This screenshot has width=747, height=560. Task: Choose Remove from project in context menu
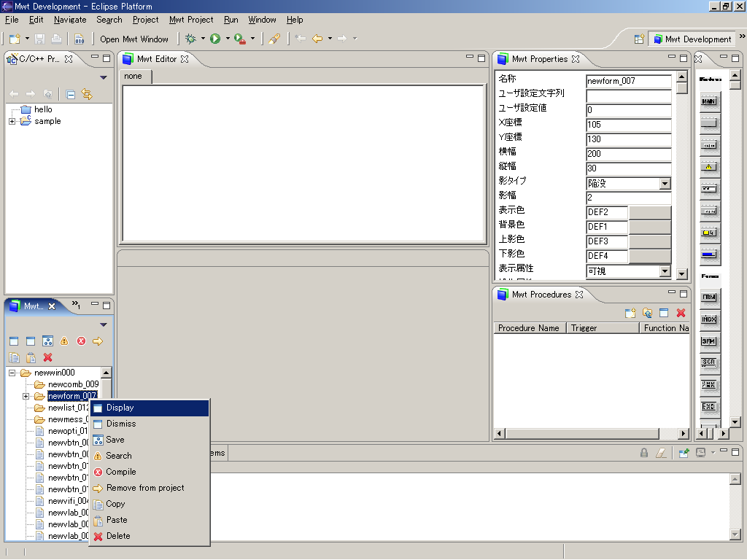click(x=150, y=488)
